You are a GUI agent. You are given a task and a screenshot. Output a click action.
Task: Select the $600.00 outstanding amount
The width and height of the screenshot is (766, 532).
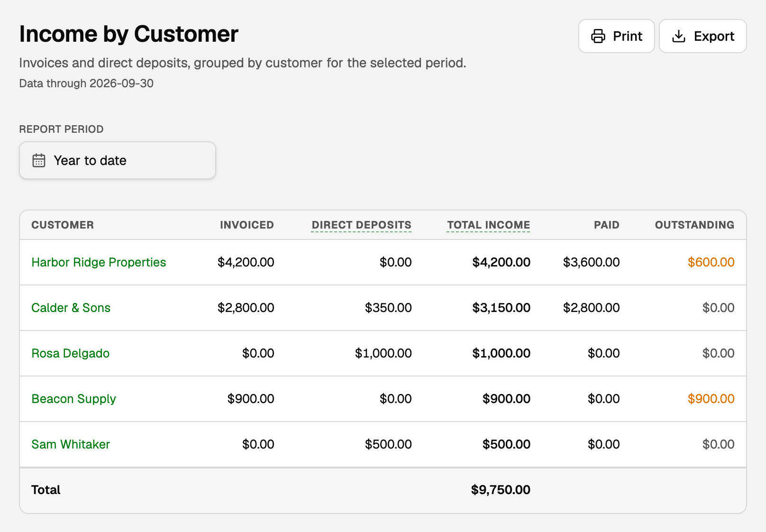pyautogui.click(x=711, y=262)
